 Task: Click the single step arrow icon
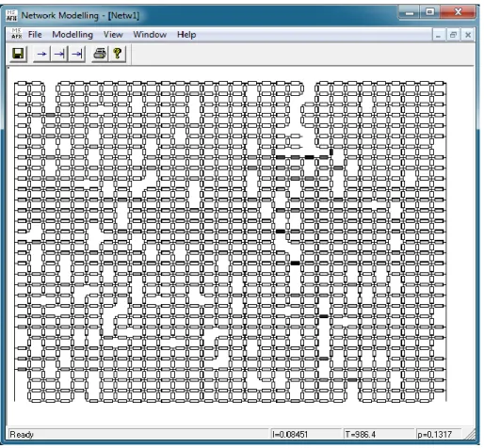[x=41, y=54]
